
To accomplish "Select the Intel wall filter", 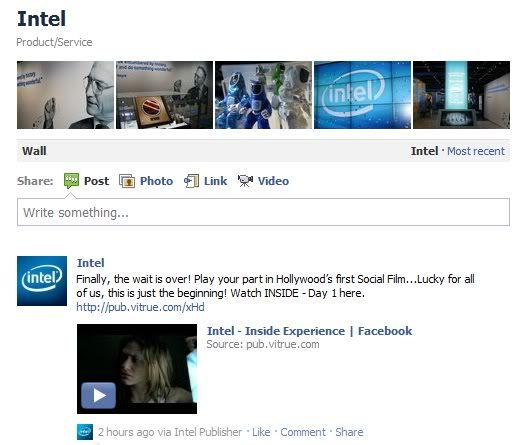I will (424, 151).
